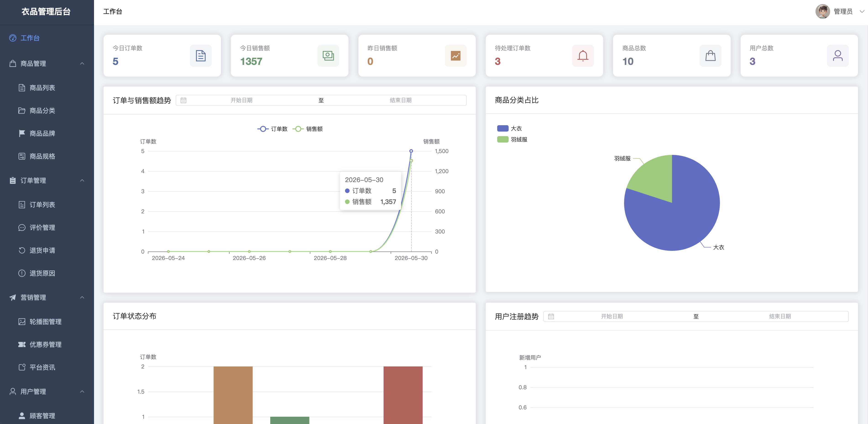Collapse the 用户管理 submenu chevron
The height and width of the screenshot is (424, 868).
[x=82, y=392]
